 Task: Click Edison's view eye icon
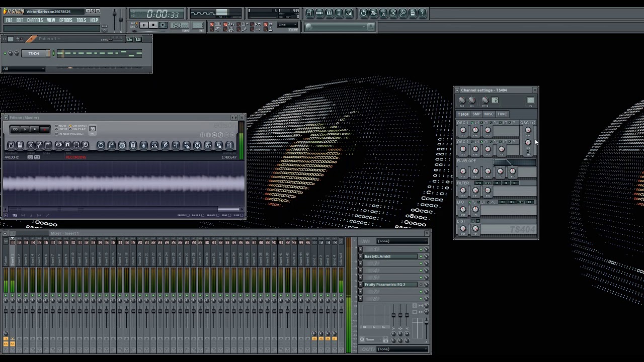58,145
